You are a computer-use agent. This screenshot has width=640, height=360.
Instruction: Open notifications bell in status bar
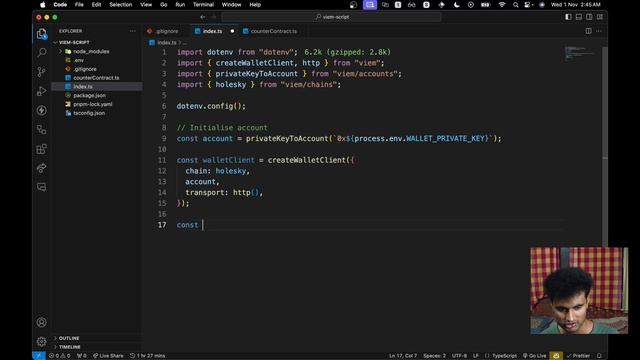click(599, 356)
